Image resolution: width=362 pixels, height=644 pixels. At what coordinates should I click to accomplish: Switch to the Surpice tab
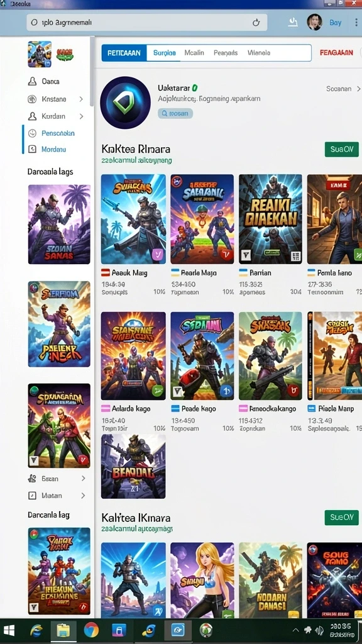164,53
